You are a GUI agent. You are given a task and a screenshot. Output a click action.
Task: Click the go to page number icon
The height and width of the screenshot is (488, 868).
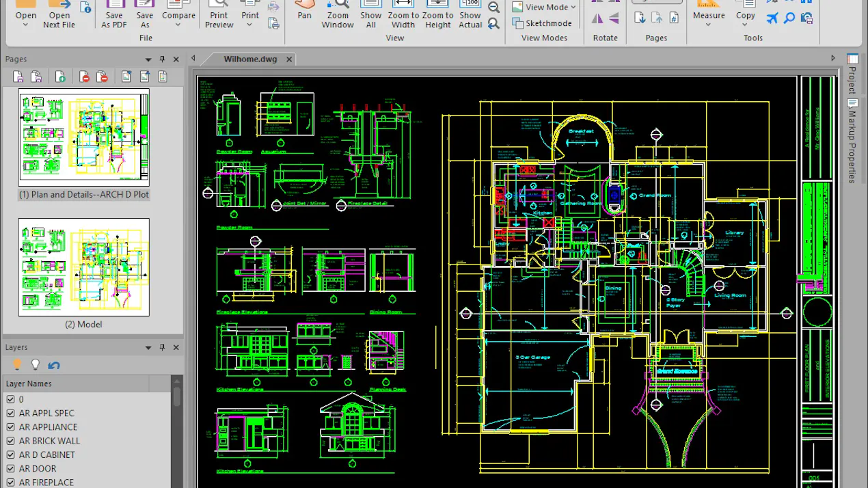tap(673, 18)
